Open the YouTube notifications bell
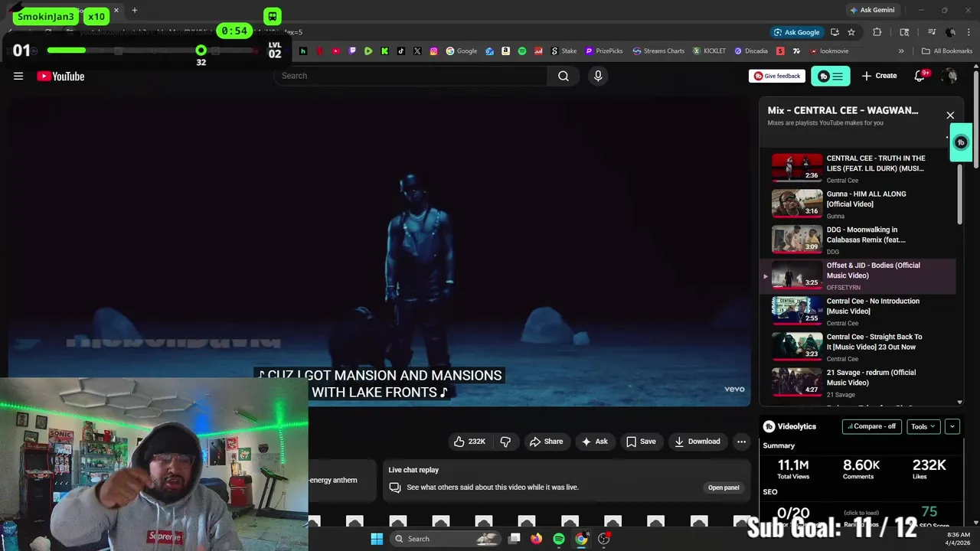The image size is (980, 551). [x=920, y=76]
